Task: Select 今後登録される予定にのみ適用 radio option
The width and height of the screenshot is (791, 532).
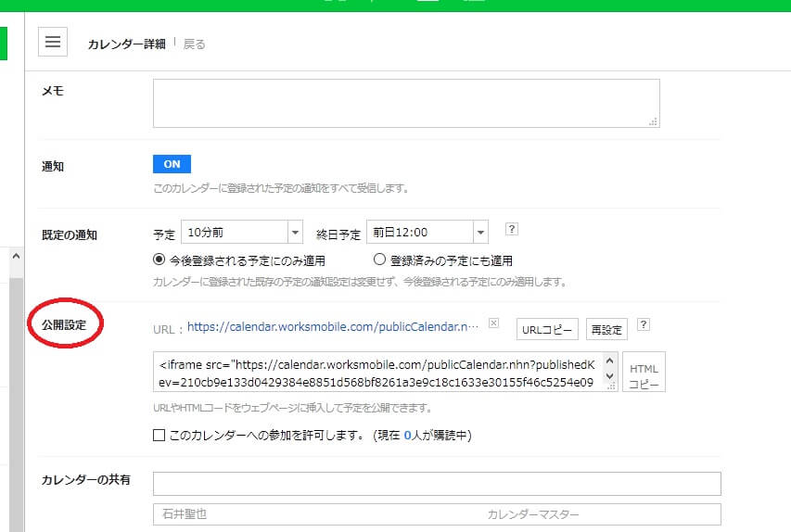Action: pos(160,260)
